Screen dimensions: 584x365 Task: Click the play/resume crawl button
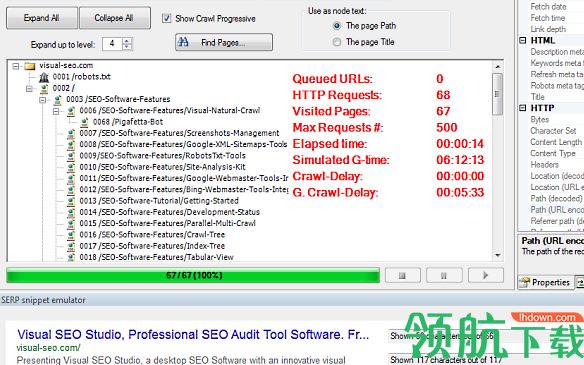pos(486,276)
